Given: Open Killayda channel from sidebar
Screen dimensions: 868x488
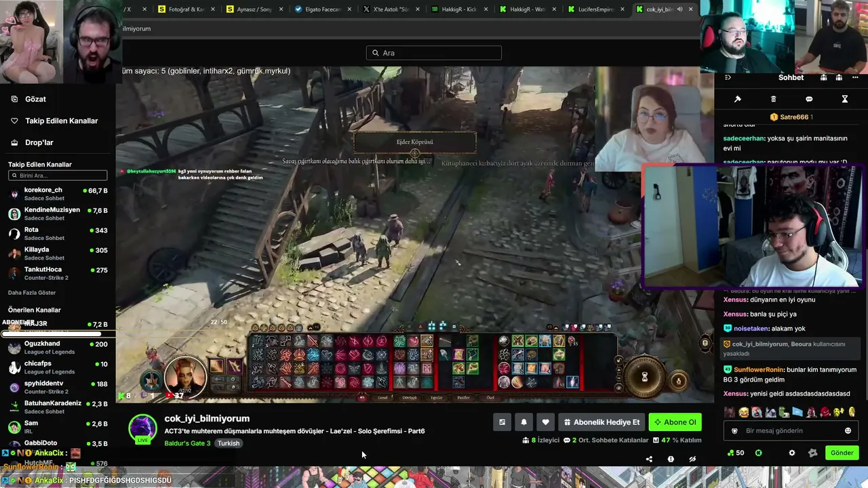Looking at the screenshot, I should click(58, 253).
